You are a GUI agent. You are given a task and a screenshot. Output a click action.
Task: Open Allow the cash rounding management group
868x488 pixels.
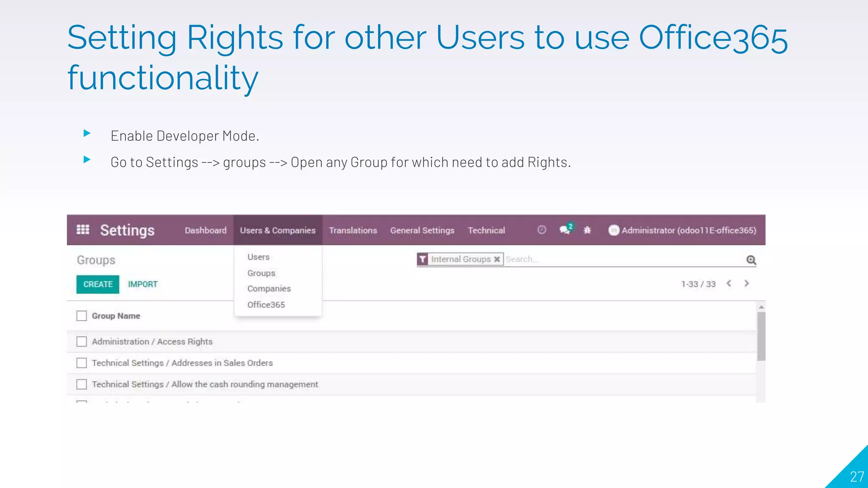(205, 384)
